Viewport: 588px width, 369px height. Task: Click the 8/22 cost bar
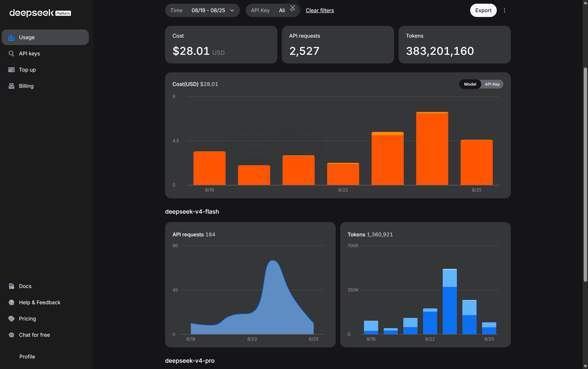tap(343, 174)
